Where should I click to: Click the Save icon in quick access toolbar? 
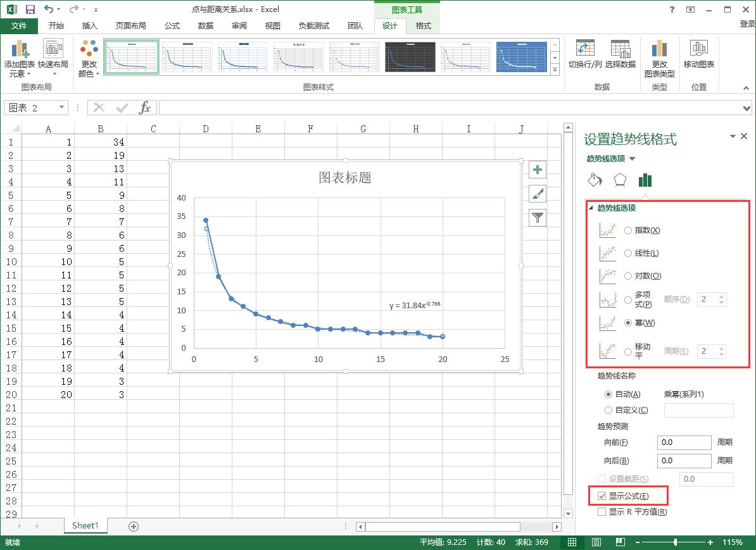tap(30, 9)
